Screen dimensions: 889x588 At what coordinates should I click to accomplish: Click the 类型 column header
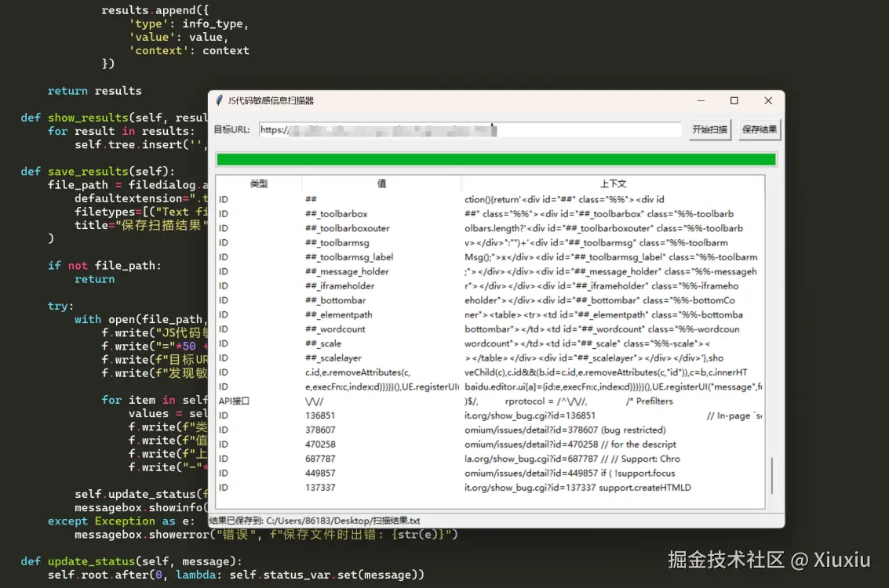(258, 183)
